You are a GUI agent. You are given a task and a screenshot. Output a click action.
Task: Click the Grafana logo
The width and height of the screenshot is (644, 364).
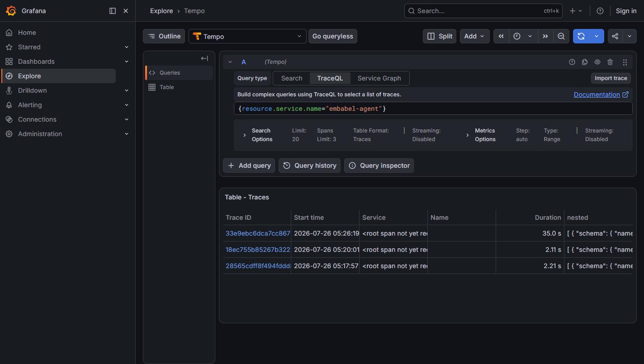[11, 11]
